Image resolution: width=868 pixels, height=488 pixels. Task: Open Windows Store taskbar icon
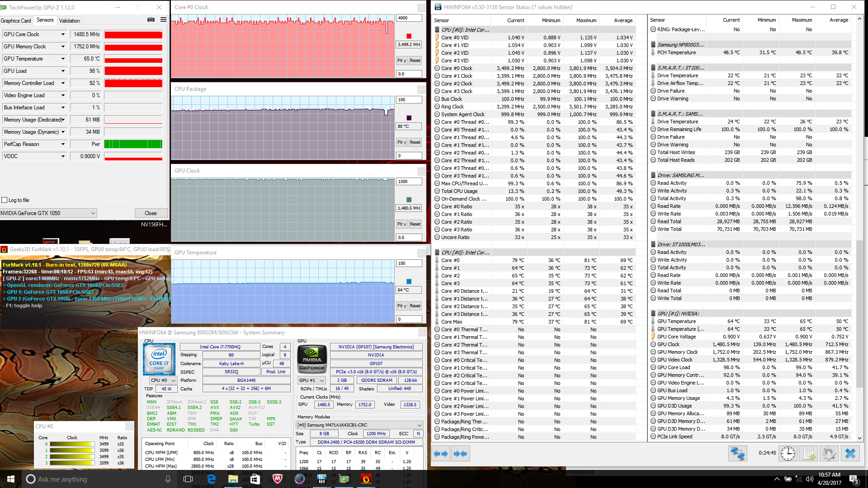point(255,479)
